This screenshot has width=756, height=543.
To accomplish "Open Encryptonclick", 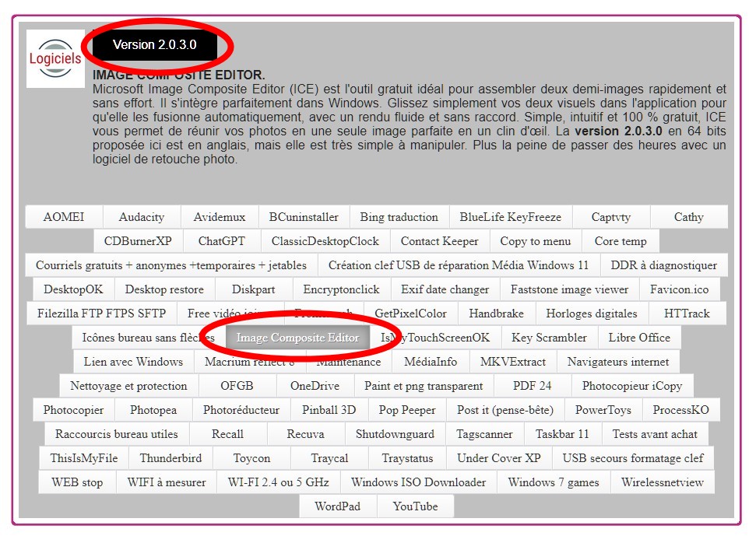I will [341, 289].
